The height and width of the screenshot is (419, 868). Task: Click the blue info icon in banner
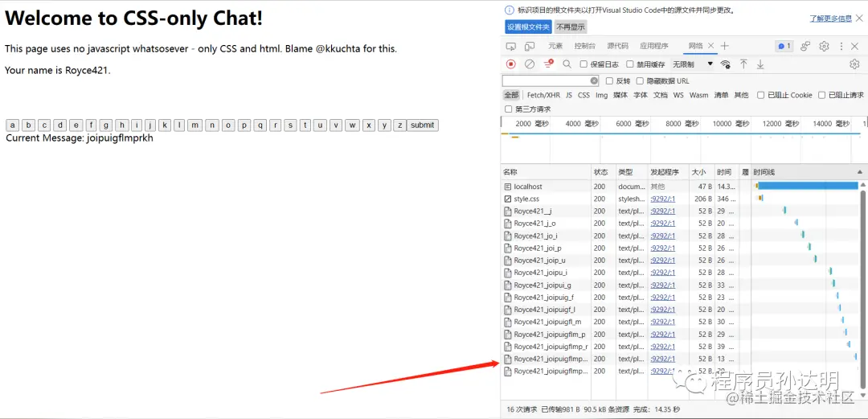pyautogui.click(x=510, y=10)
